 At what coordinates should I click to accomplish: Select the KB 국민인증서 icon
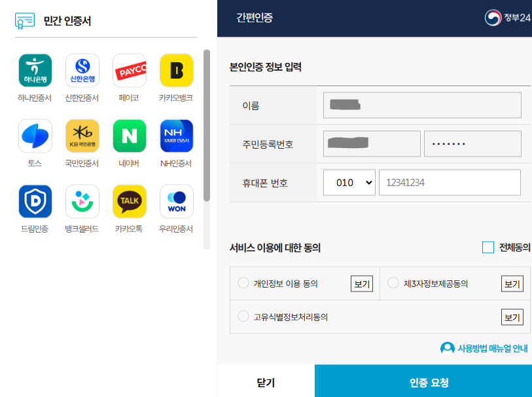[82, 136]
